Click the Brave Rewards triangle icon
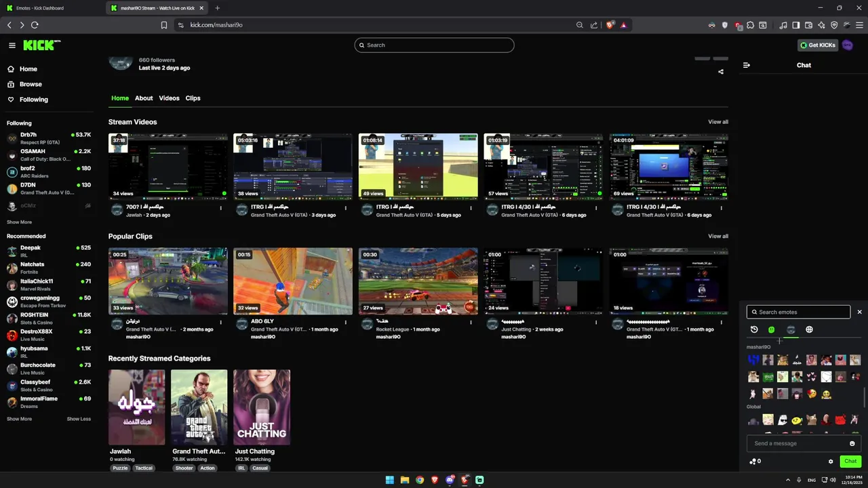 (x=623, y=25)
